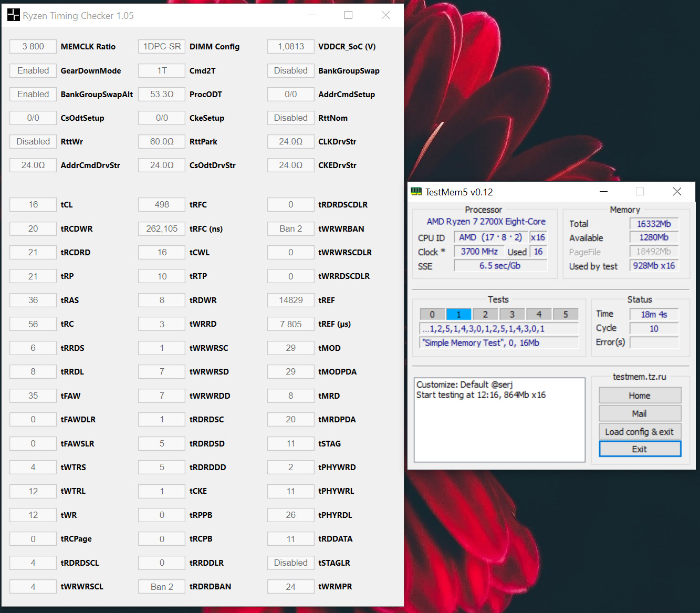The height and width of the screenshot is (613, 700).
Task: Click the test sequence field 1,2,5,1,4,3,0
Action: (499, 329)
